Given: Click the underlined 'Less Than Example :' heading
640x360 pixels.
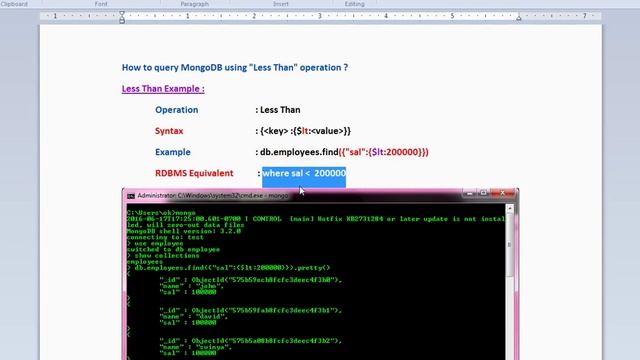Looking at the screenshot, I should click(x=163, y=89).
